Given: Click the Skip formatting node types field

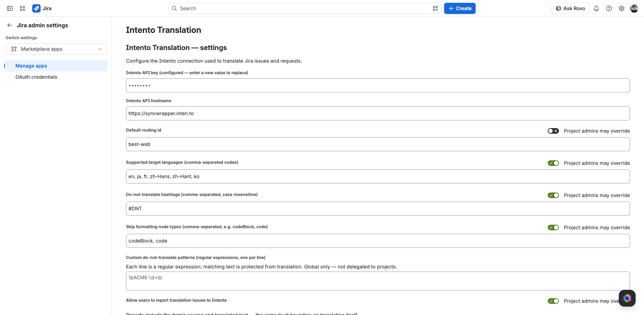Looking at the screenshot, I should pos(378,241).
